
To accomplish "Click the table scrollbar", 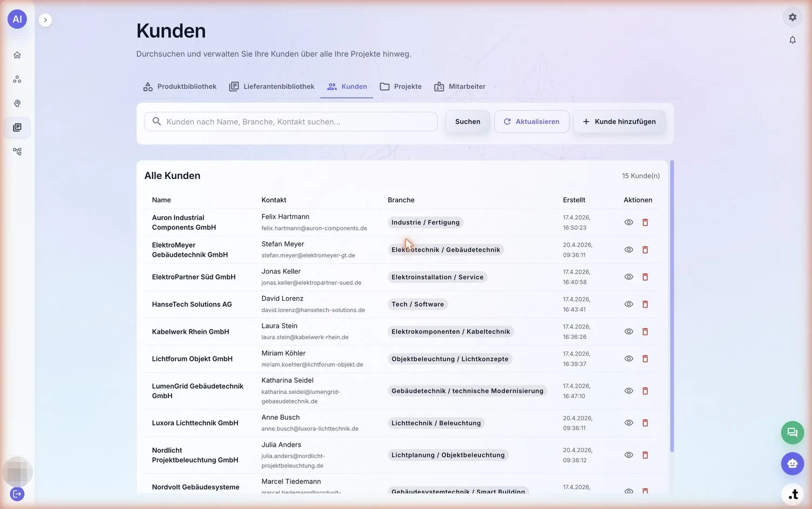I will point(672,306).
